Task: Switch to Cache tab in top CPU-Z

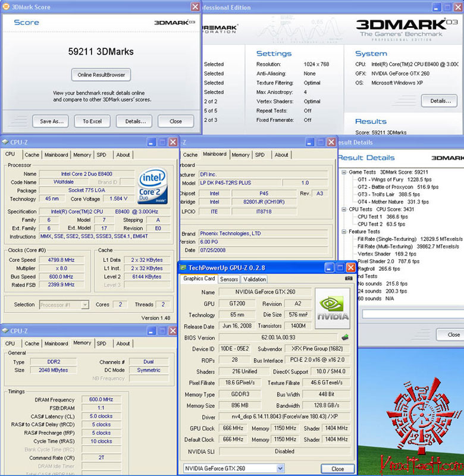Action: (32, 155)
